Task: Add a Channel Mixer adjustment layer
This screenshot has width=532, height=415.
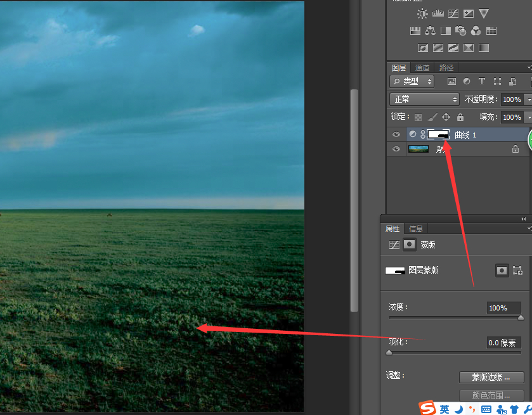Action: (x=476, y=31)
